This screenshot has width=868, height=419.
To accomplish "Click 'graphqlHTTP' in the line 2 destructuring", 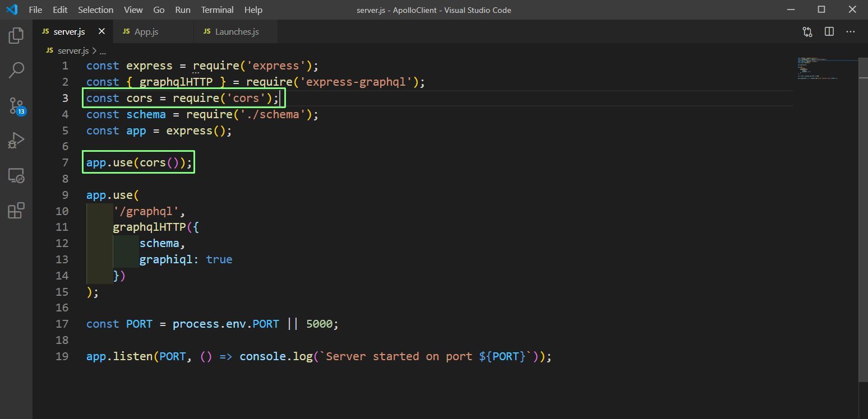I will coord(176,82).
